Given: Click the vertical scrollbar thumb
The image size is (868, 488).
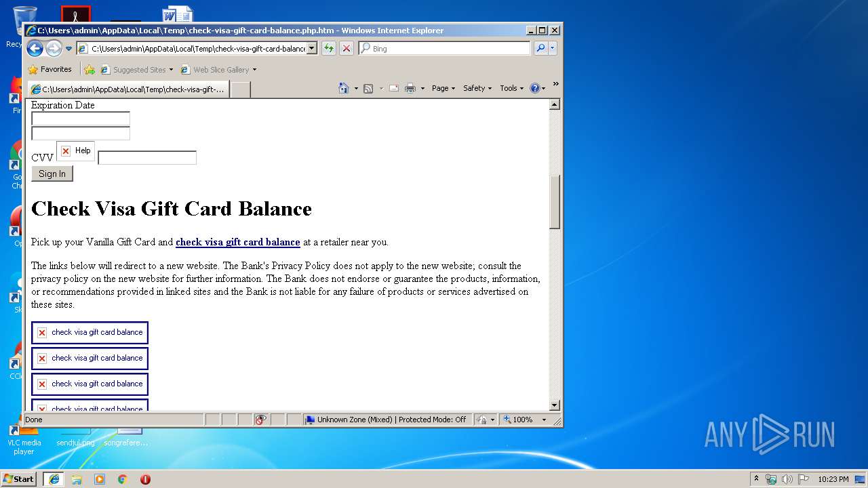Looking at the screenshot, I should [555, 202].
